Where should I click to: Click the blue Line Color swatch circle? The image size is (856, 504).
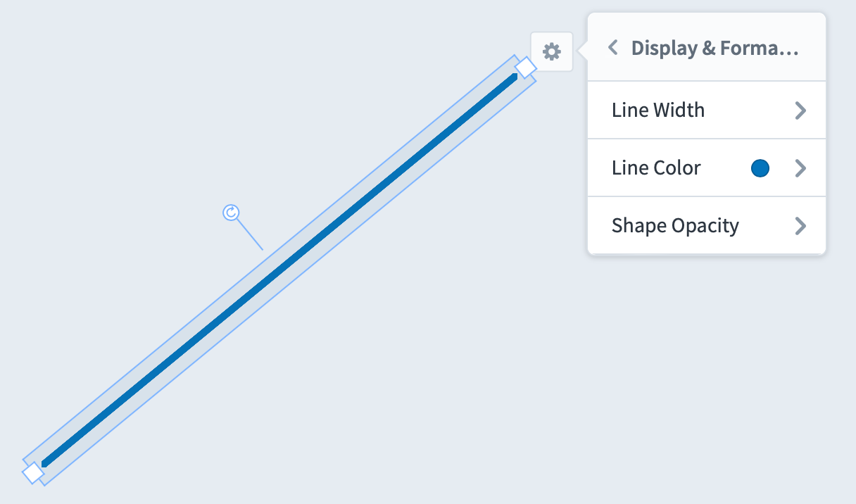click(760, 168)
